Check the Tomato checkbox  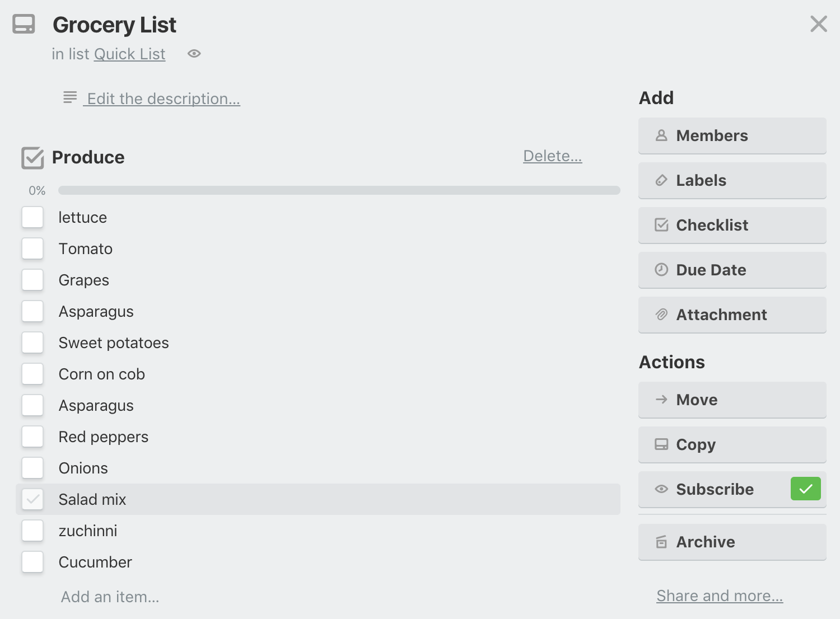pyautogui.click(x=32, y=248)
